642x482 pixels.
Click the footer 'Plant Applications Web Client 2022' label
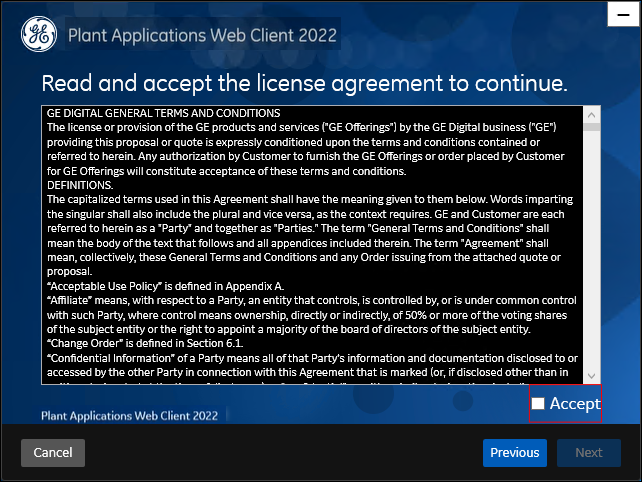point(129,416)
